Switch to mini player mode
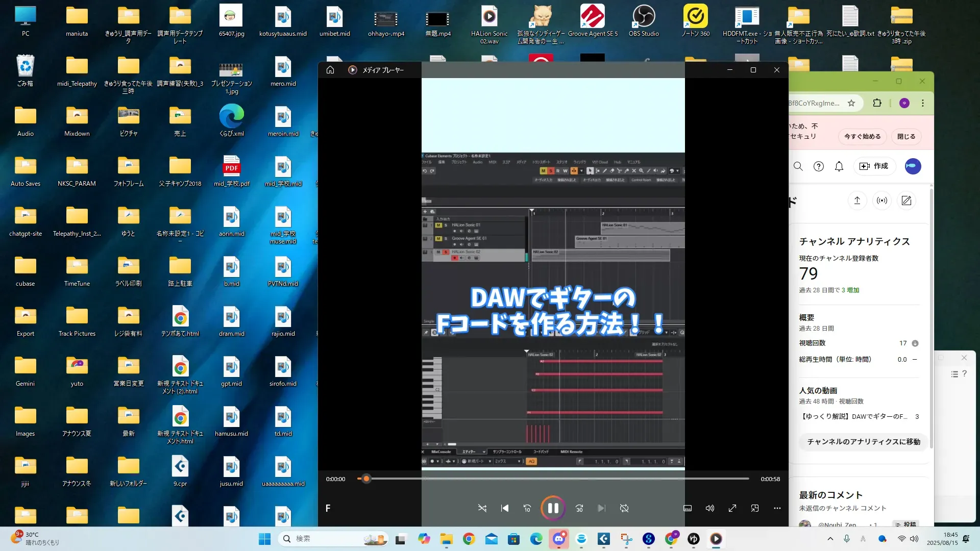 [754, 508]
